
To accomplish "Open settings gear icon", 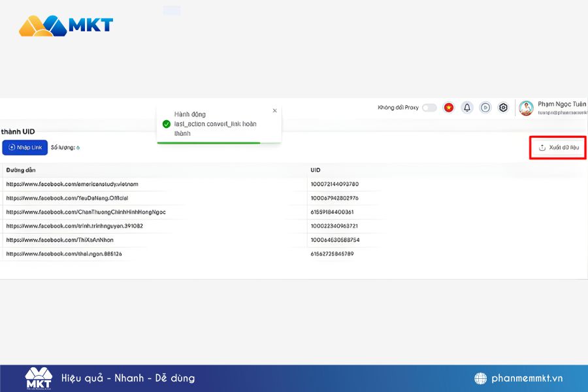I will click(503, 108).
